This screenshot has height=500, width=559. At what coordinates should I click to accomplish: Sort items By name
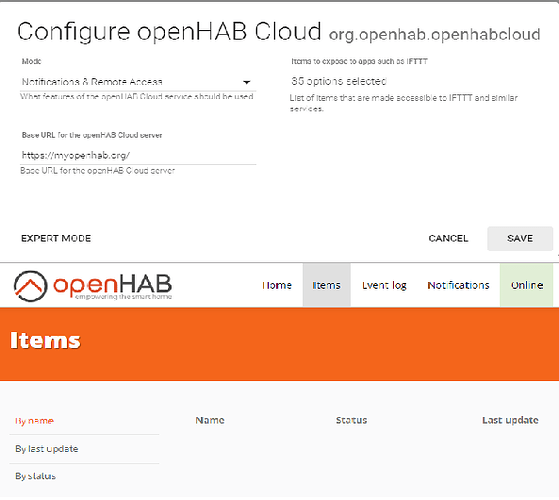[34, 421]
